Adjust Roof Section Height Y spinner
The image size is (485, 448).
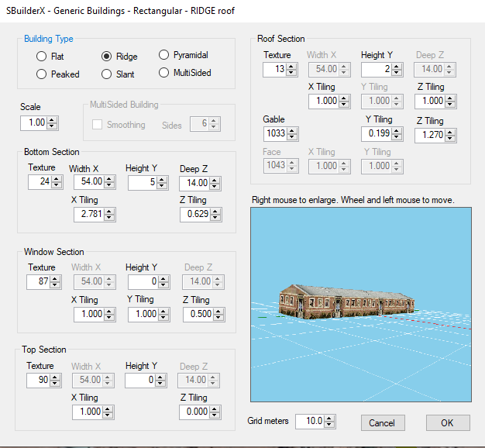pos(396,69)
